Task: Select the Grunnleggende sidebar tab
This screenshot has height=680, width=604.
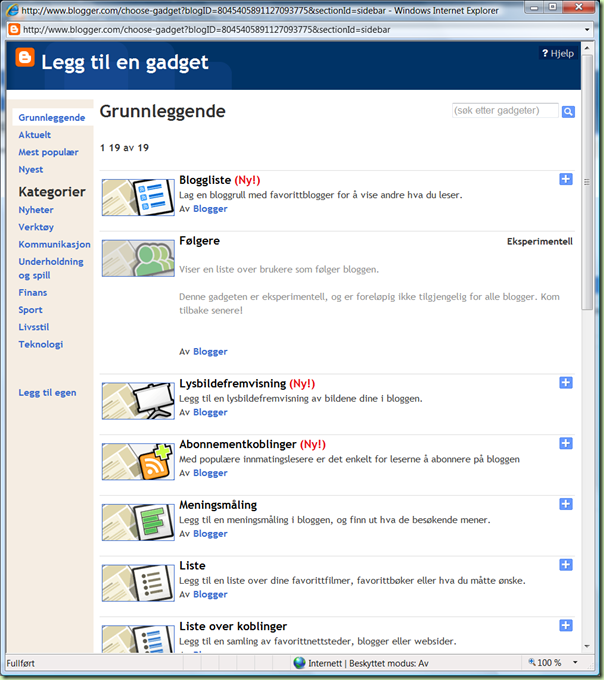Action: click(52, 118)
